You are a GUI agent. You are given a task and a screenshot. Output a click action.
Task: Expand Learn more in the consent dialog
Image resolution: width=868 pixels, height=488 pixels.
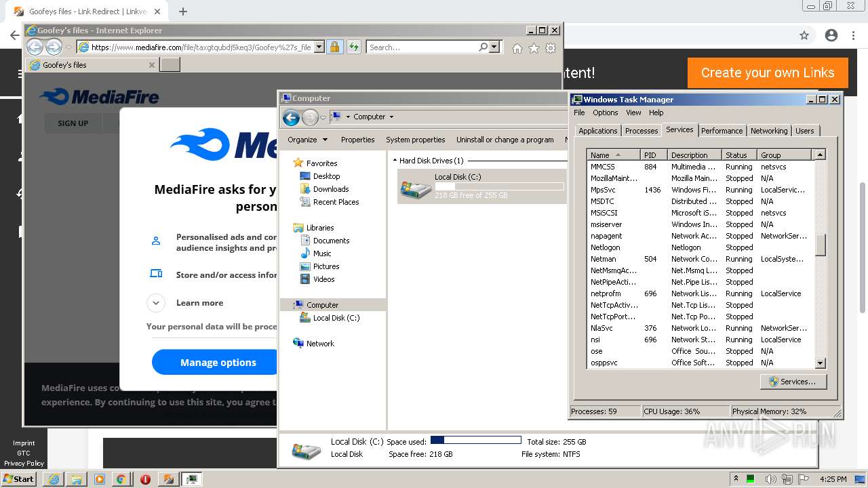click(156, 303)
